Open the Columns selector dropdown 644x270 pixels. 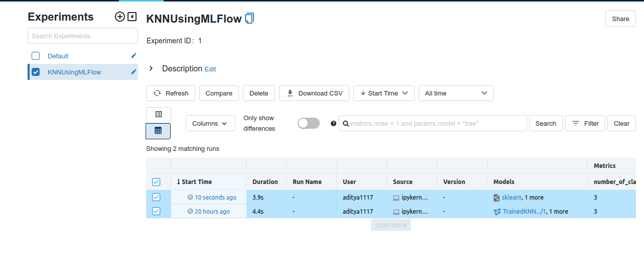(x=210, y=124)
